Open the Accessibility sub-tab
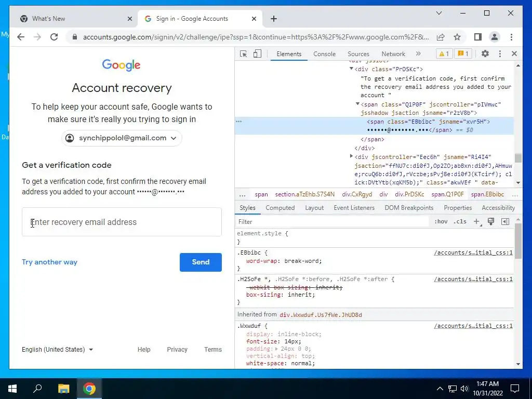 (498, 208)
